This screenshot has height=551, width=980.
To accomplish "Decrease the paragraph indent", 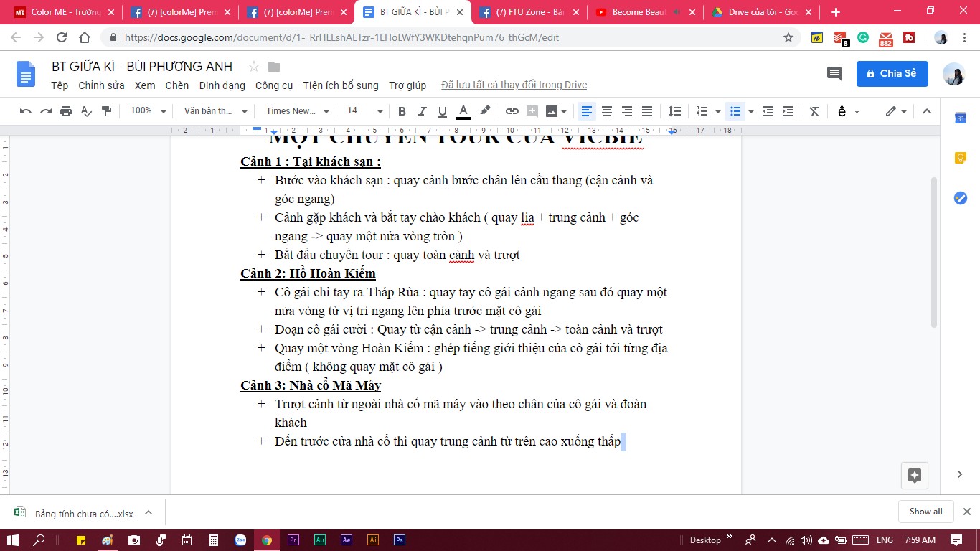I will [x=768, y=111].
